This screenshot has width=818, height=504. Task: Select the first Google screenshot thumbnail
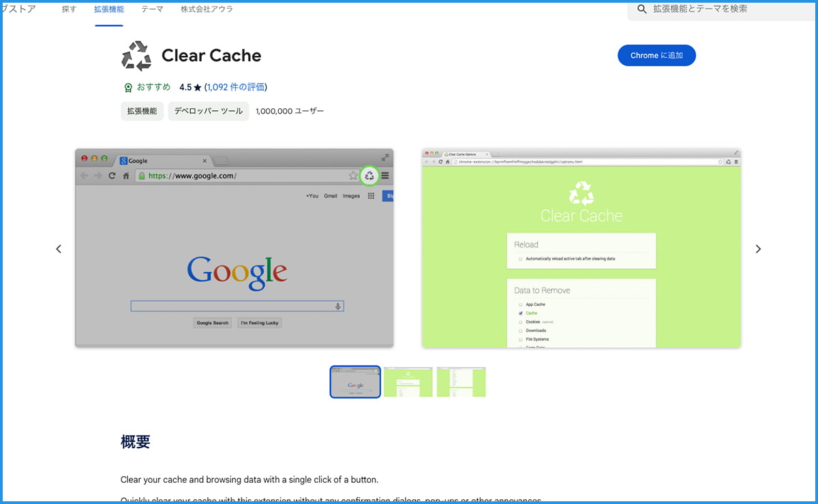click(355, 382)
